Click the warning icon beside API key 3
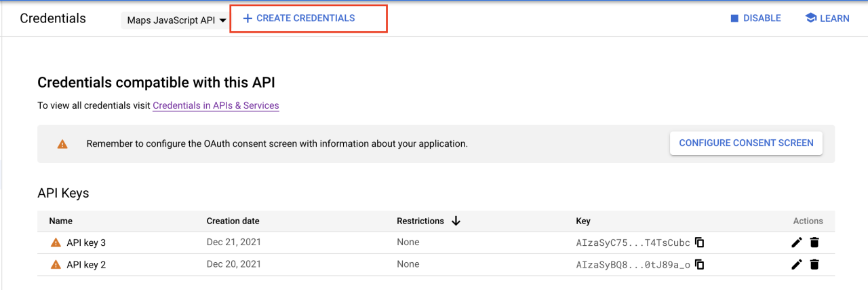868x290 pixels. pos(56,242)
